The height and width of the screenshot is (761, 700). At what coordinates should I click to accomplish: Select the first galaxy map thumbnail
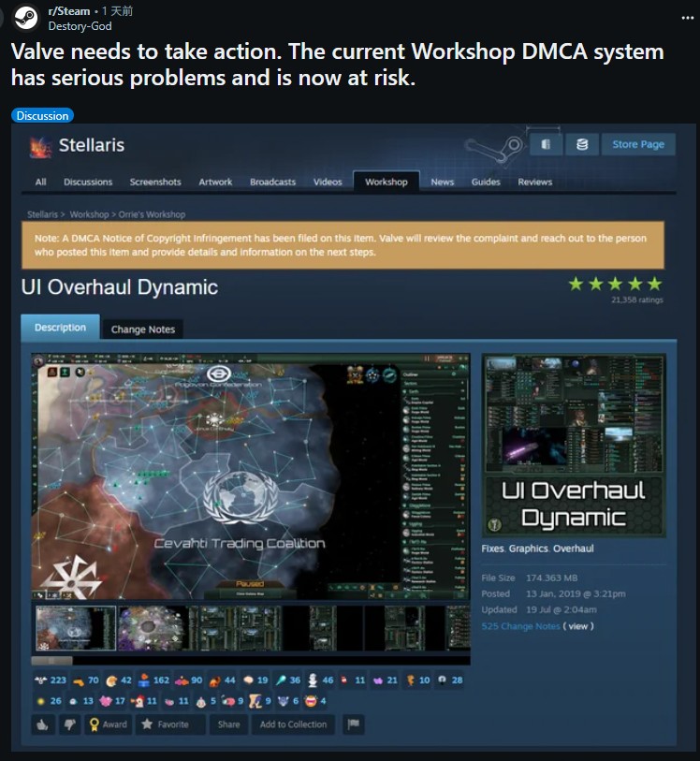click(x=76, y=627)
